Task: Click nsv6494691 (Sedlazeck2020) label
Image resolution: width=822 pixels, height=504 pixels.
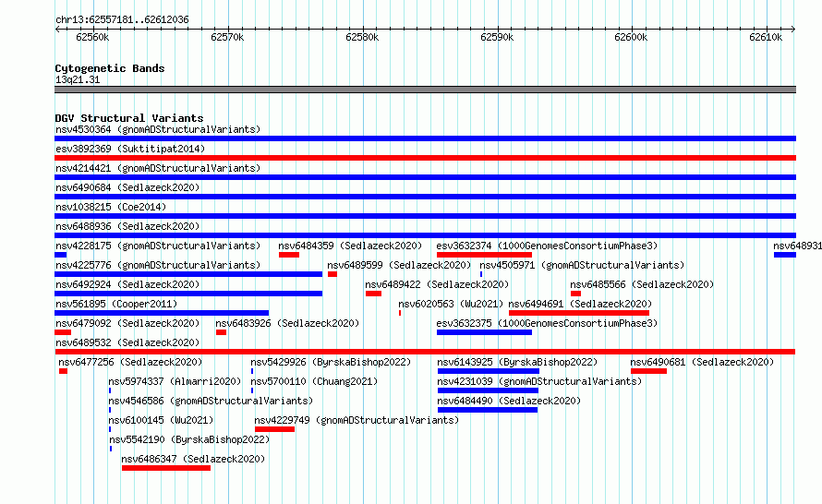Action: pyautogui.click(x=580, y=304)
